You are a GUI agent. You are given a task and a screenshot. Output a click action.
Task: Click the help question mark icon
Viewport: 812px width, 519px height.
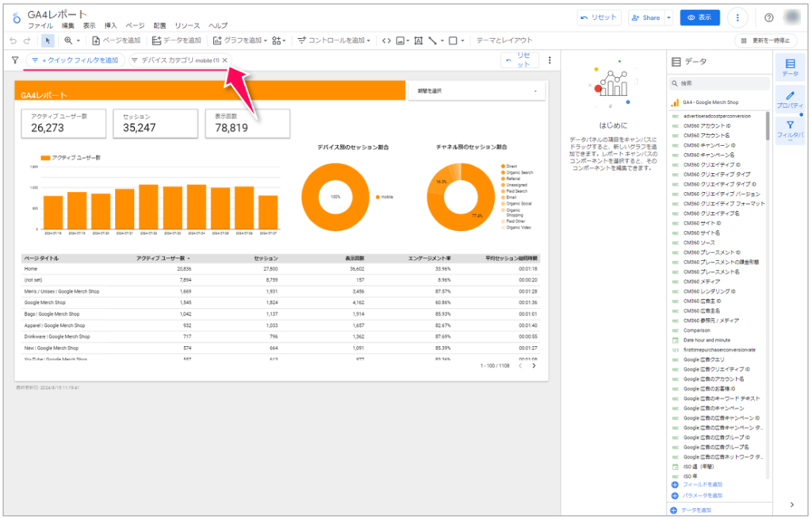(x=769, y=17)
